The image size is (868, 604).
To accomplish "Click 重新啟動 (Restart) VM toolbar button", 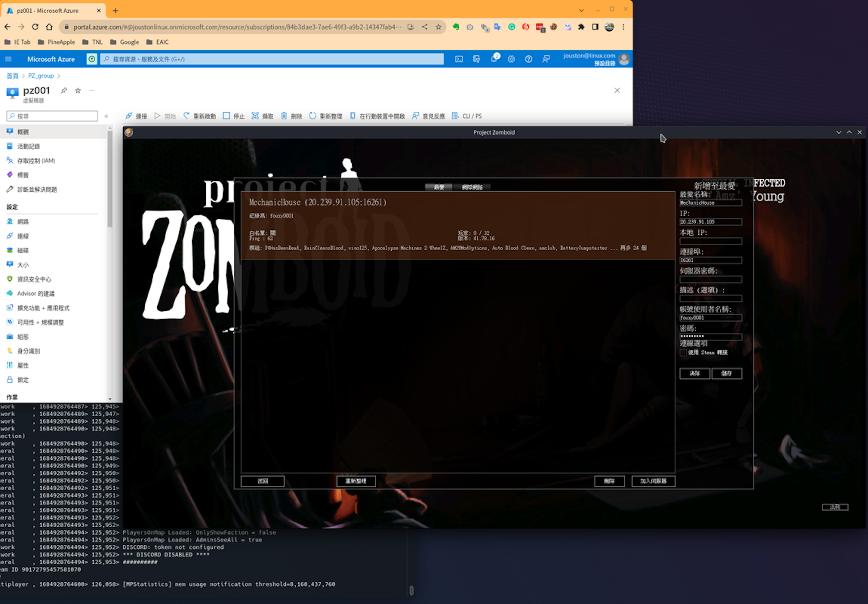I will point(199,116).
